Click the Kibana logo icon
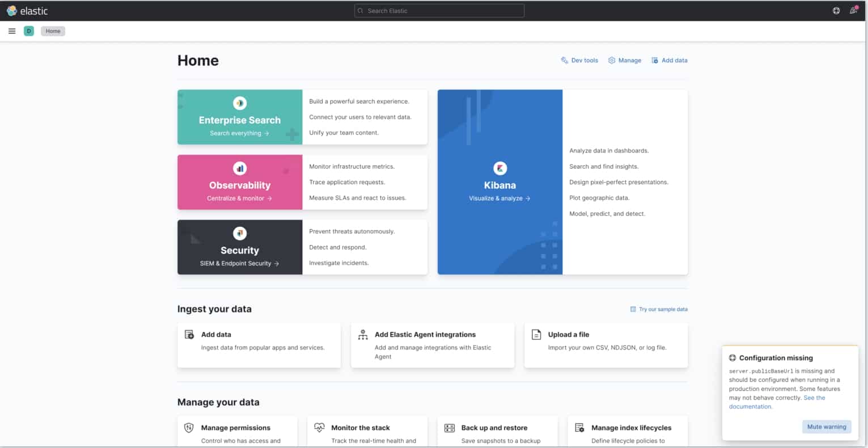 [x=500, y=168]
